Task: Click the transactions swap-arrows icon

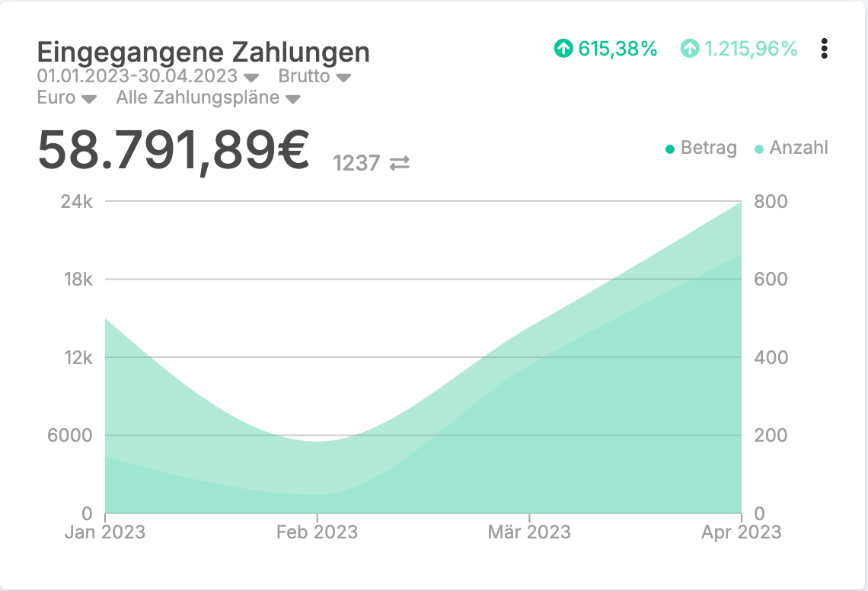Action: (400, 163)
